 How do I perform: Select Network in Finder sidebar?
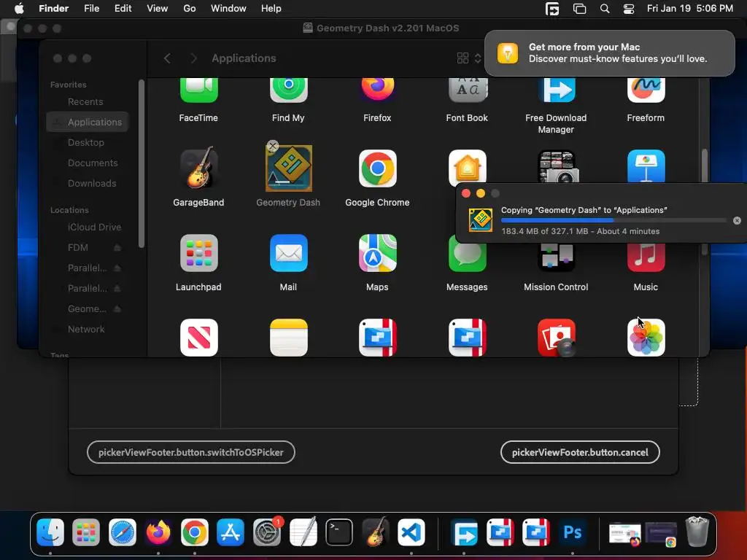[x=86, y=329]
